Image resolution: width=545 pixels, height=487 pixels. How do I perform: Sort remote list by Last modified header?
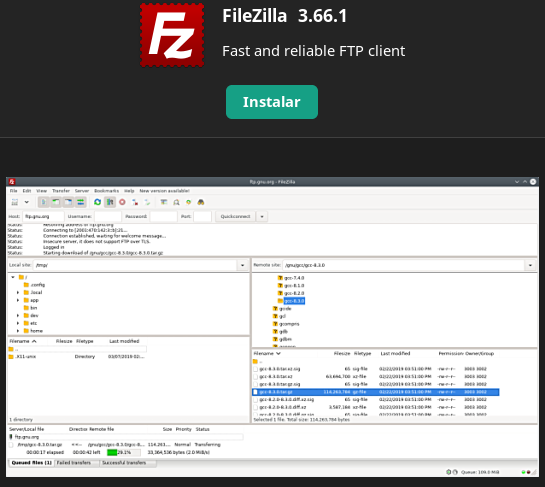(x=395, y=353)
